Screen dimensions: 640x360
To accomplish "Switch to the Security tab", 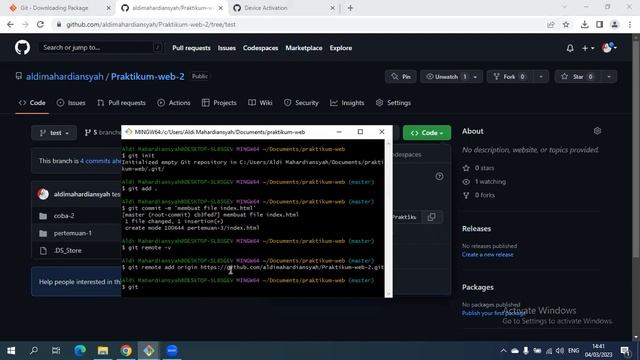I will click(301, 103).
